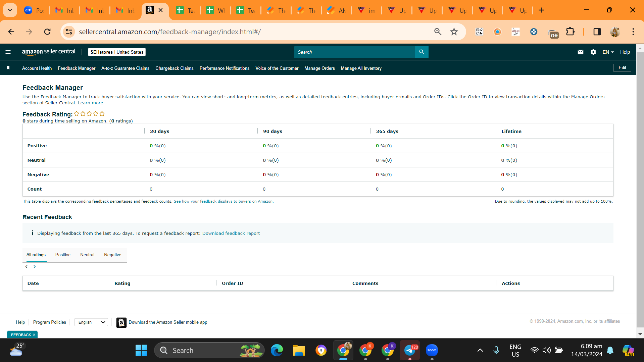Screen dimensions: 644x362
Task: Open the settings gear icon
Action: [593, 52]
